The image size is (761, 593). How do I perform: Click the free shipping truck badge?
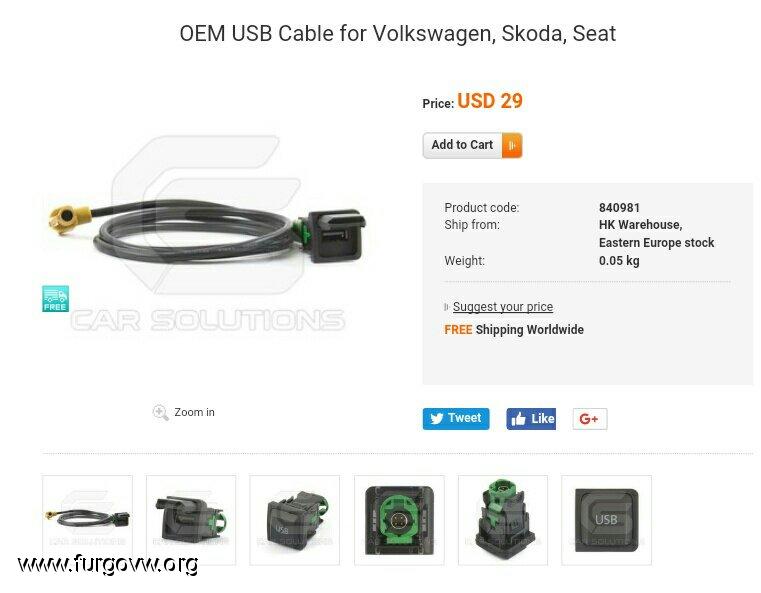point(55,298)
